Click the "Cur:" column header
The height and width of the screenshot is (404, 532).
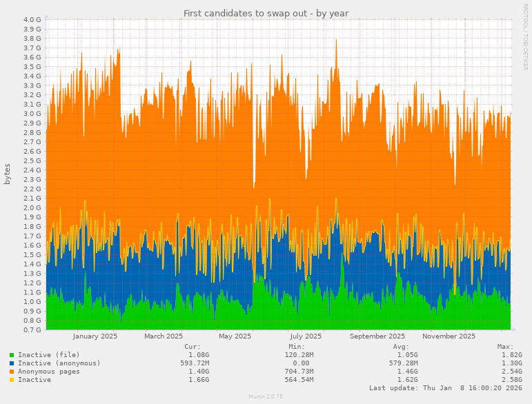[x=193, y=347]
